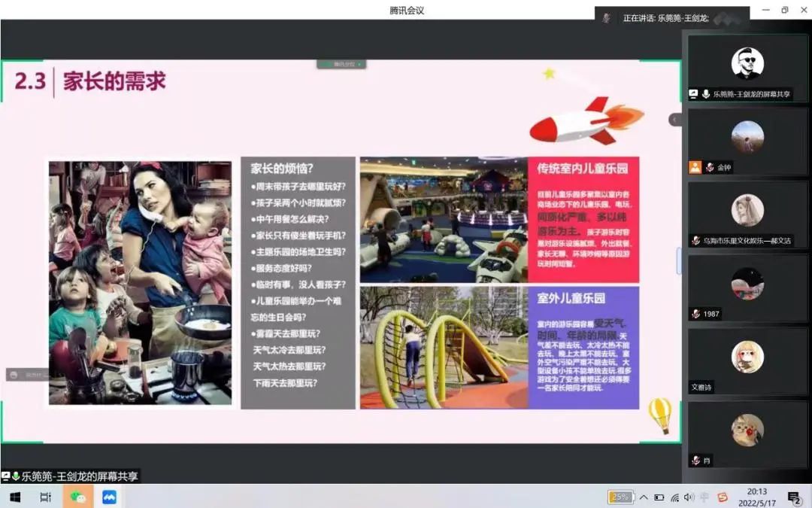This screenshot has height=508, width=812.
Task: Open the Wi-Fi network tray icon
Action: tap(674, 497)
